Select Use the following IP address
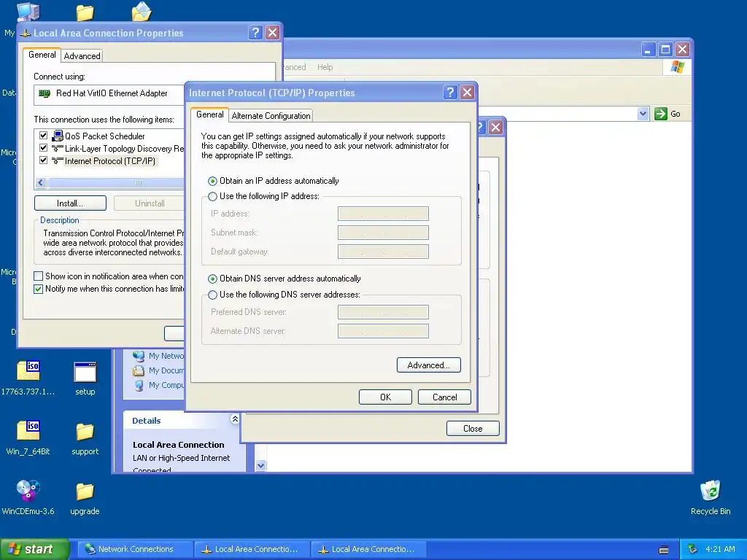 [212, 196]
